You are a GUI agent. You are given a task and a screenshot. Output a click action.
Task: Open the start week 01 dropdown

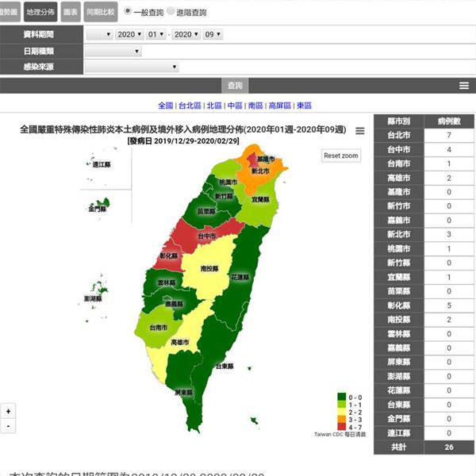155,34
